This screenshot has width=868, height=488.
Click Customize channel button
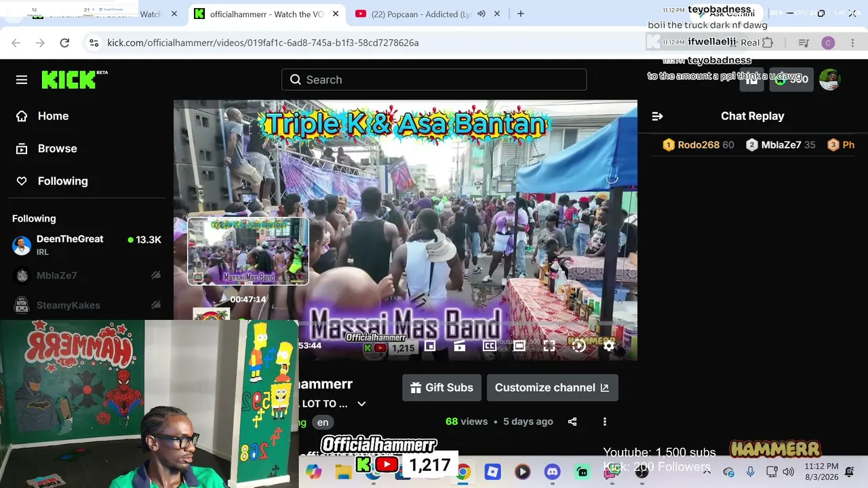[x=552, y=388]
